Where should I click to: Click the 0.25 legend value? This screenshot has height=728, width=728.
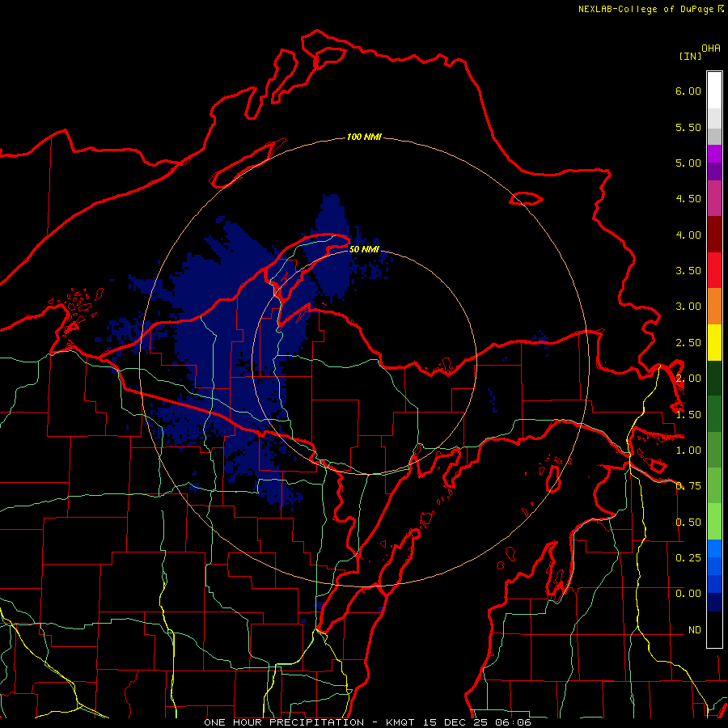click(x=688, y=558)
